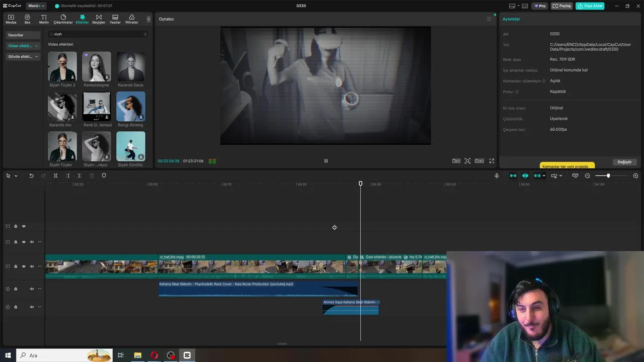Select the Siyah Tüyler effect thumbnail

[62, 146]
